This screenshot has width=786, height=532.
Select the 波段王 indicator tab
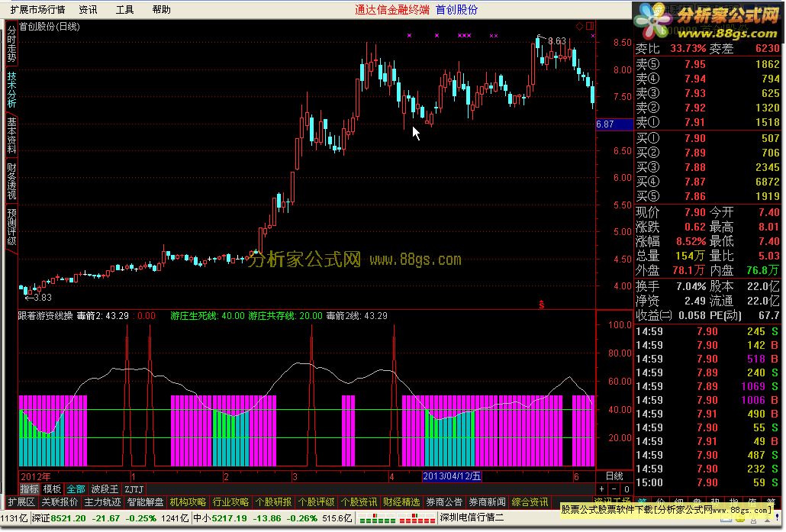click(x=105, y=489)
